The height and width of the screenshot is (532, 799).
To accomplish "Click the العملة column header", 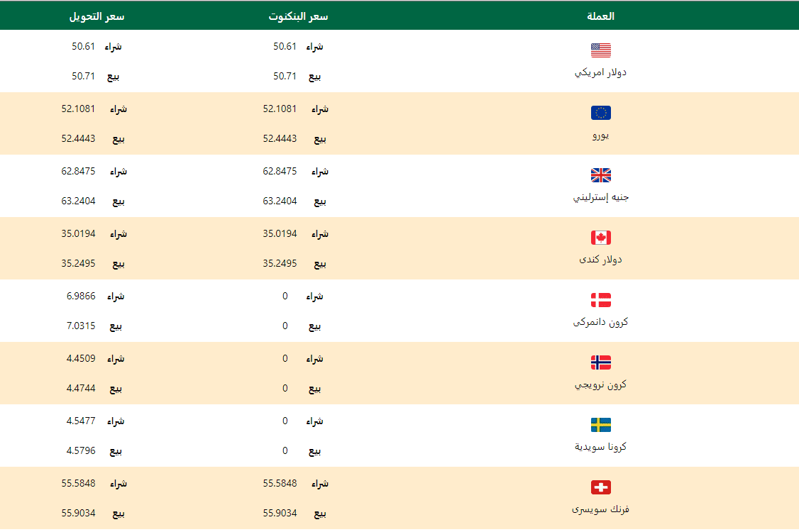I will pyautogui.click(x=602, y=16).
